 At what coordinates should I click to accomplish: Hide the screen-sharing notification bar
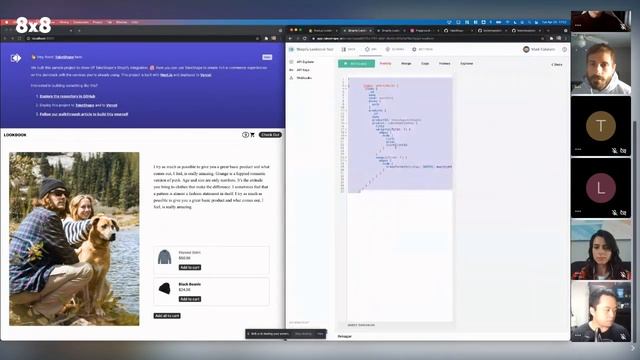tap(320, 334)
